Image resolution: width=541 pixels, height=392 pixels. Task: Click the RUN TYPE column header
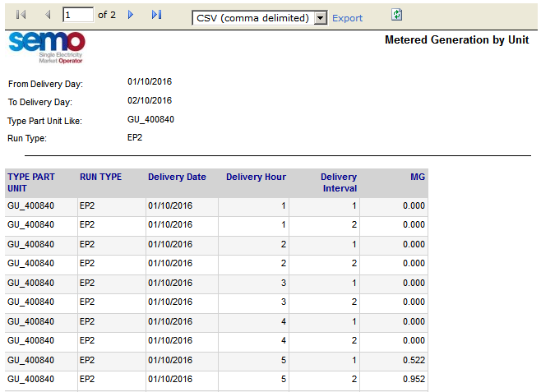click(x=100, y=177)
